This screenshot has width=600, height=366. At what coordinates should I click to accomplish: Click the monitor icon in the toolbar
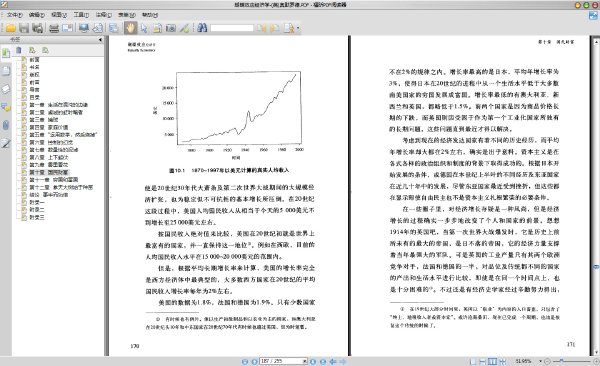coord(84,28)
